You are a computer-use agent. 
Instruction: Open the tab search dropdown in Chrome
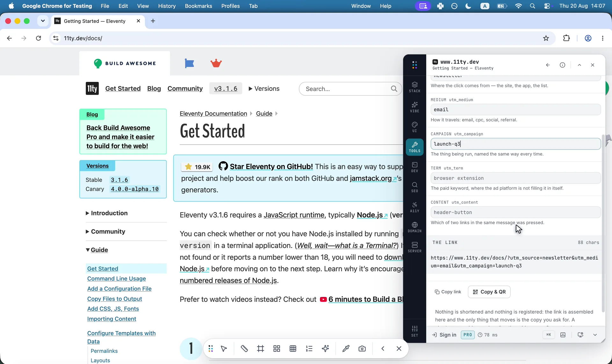coord(43,21)
